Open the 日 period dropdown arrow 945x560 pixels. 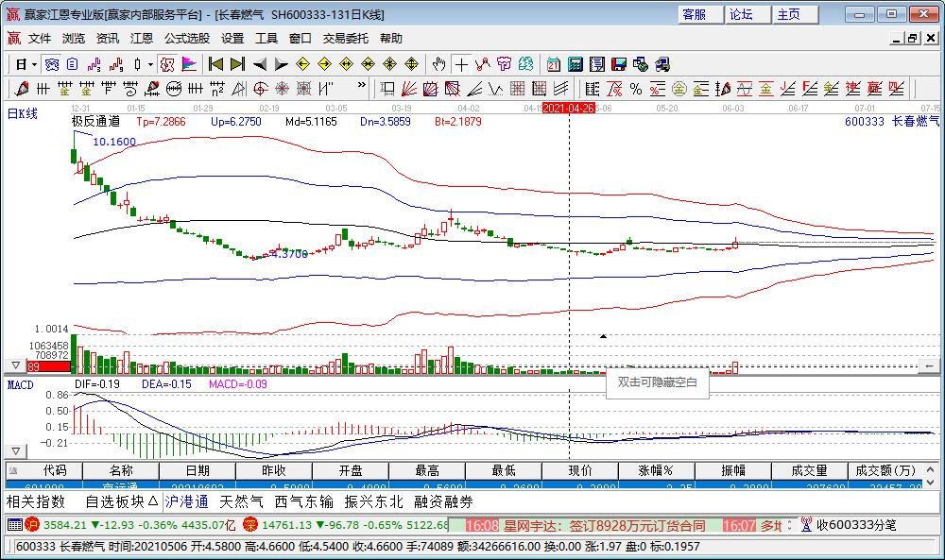pos(34,64)
